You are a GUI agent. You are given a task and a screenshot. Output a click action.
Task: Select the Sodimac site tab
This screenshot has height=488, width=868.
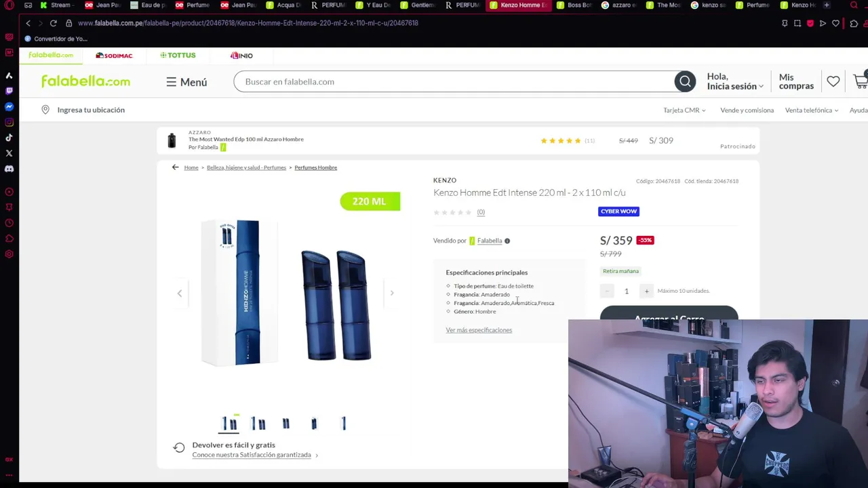(x=114, y=56)
